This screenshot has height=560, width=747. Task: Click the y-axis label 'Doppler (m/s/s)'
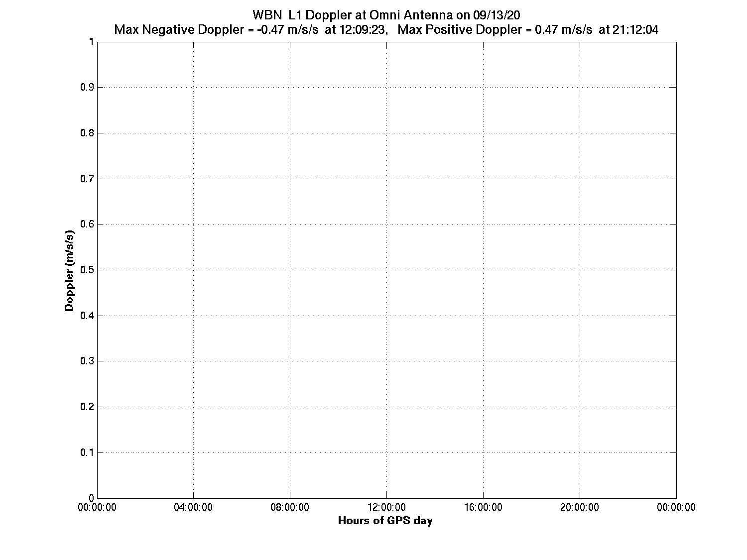pyautogui.click(x=70, y=270)
